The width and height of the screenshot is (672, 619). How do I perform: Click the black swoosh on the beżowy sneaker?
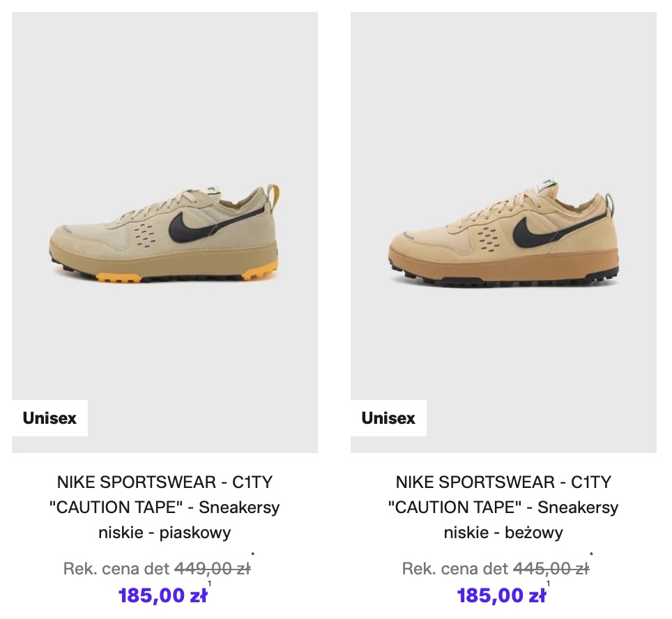(x=532, y=228)
